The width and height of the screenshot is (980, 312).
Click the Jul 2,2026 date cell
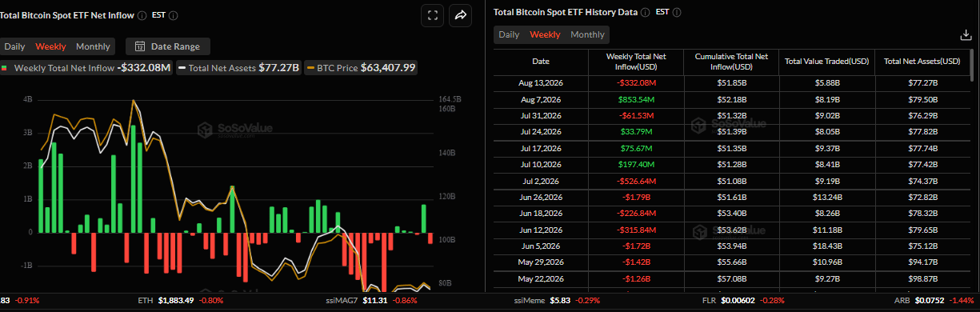[x=541, y=181]
